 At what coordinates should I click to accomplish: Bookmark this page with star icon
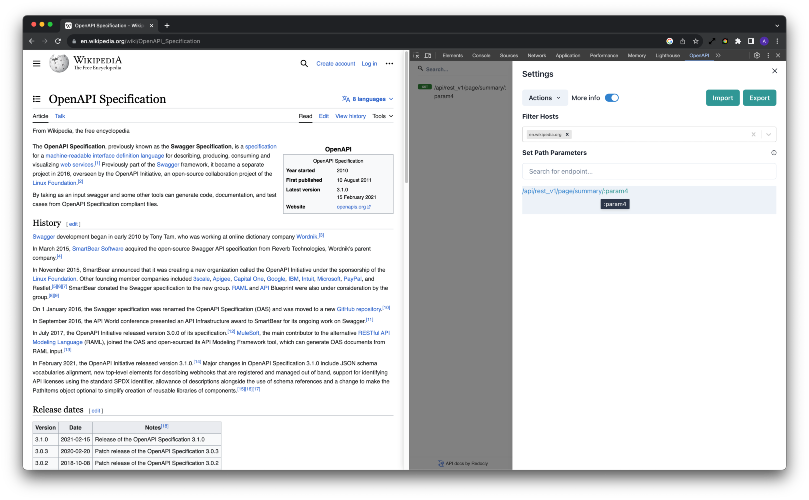[x=695, y=41]
